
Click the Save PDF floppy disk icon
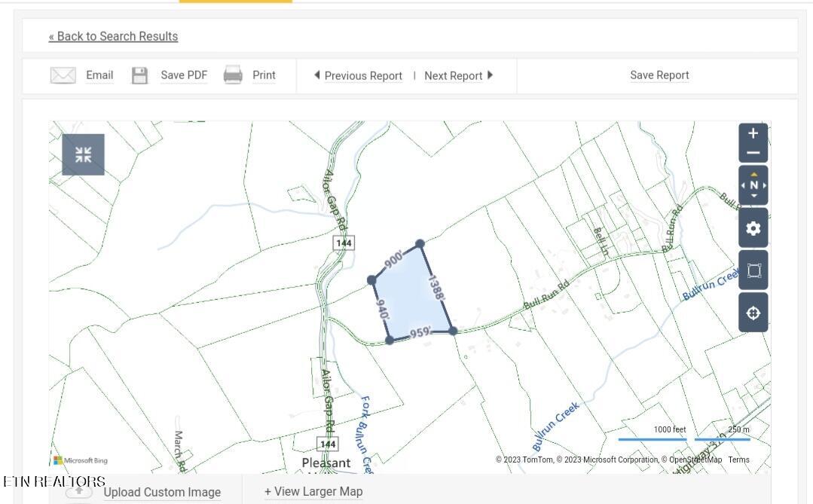(x=140, y=75)
